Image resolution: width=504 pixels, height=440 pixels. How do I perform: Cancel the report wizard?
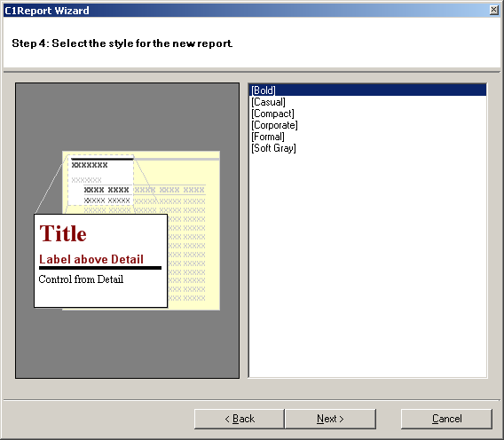click(446, 419)
